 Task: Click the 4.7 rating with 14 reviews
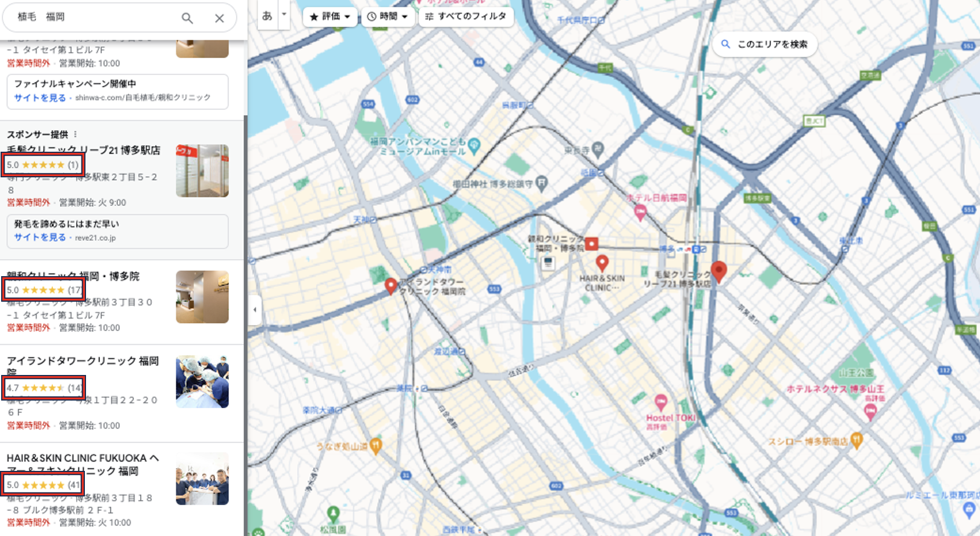point(44,388)
